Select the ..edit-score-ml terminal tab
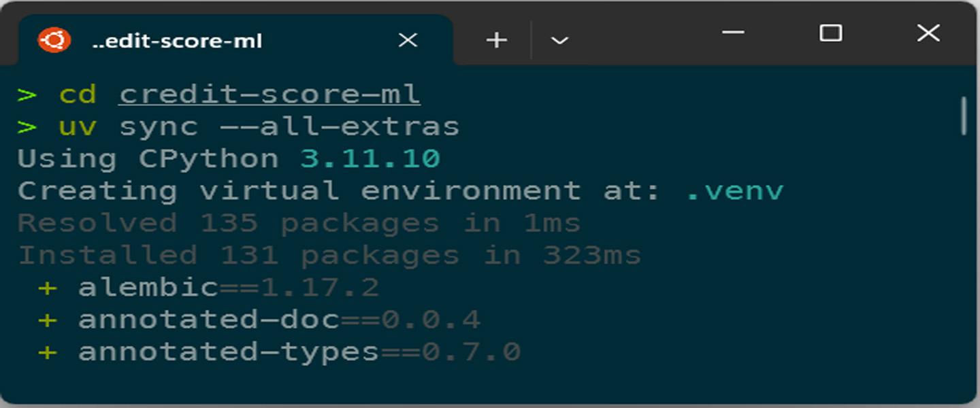This screenshot has height=408, width=980. click(x=177, y=41)
